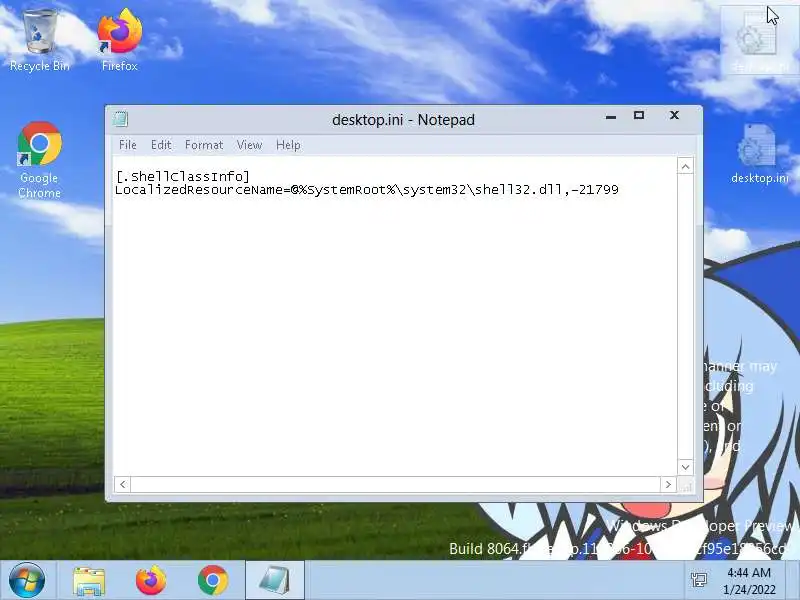Open the View menu in Notepad
This screenshot has width=800, height=600.
click(x=249, y=145)
